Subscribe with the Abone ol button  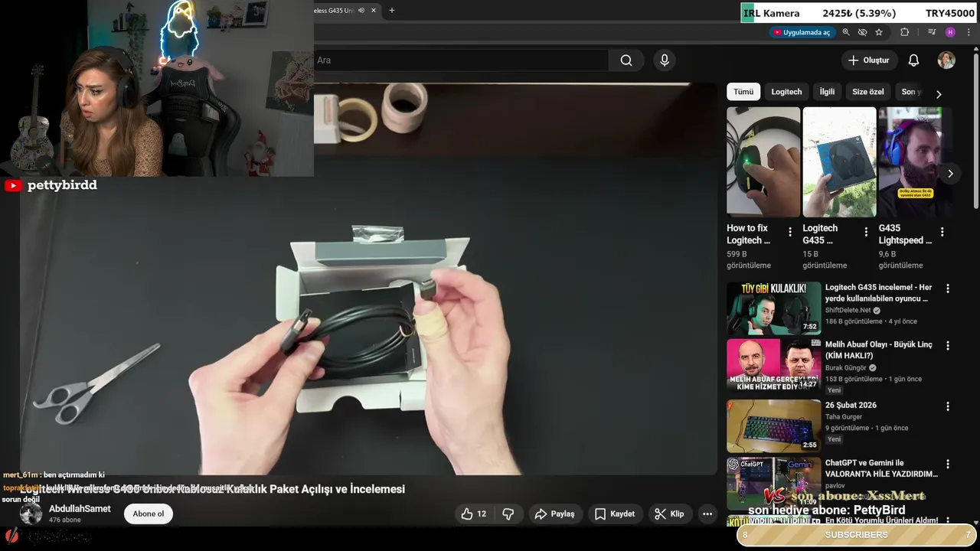(149, 514)
